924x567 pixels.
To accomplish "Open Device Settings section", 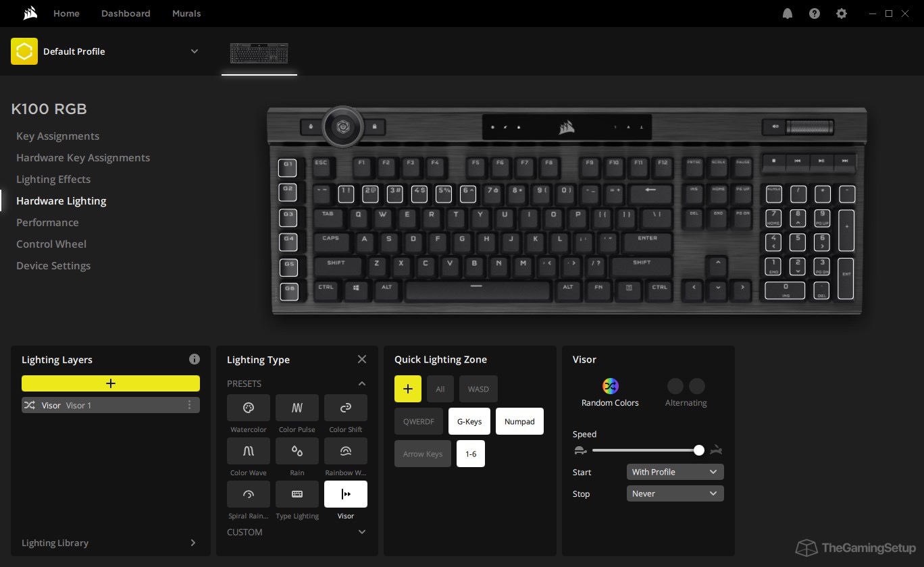I will point(53,265).
